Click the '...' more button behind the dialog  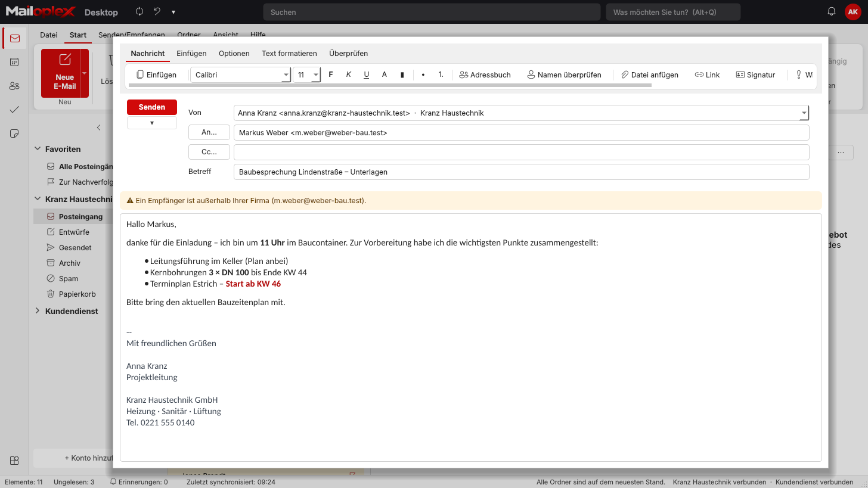pos(841,153)
